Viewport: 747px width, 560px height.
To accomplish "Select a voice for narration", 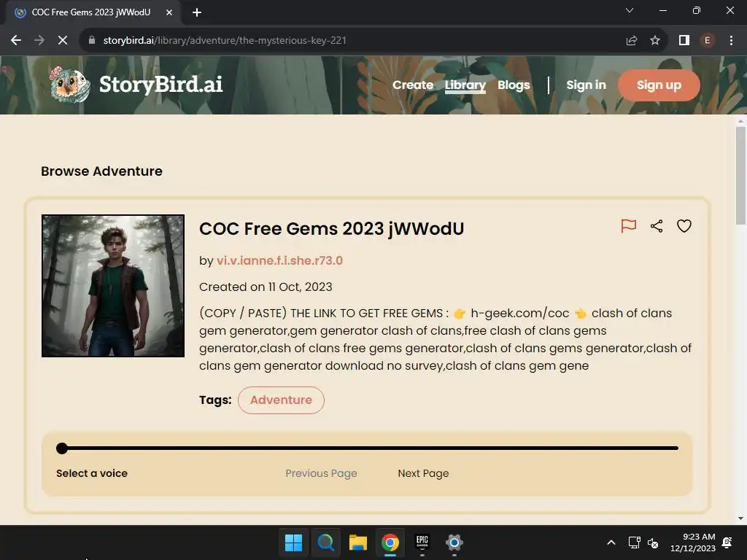I will pos(92,473).
